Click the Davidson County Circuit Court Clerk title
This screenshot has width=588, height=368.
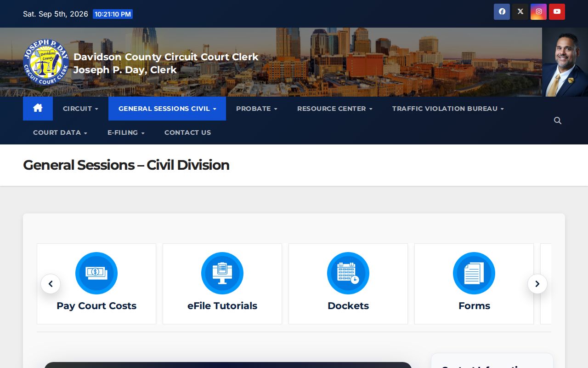click(x=166, y=57)
